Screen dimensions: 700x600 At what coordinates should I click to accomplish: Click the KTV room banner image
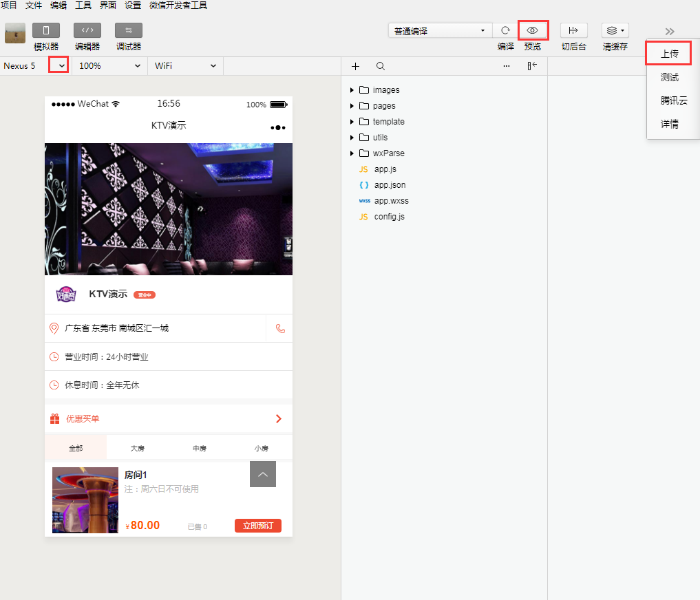coord(169,209)
